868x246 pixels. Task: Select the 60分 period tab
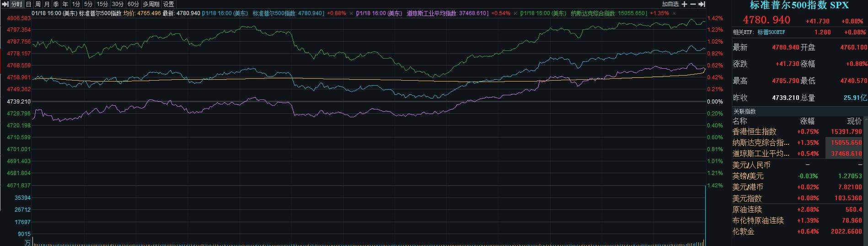click(x=133, y=4)
